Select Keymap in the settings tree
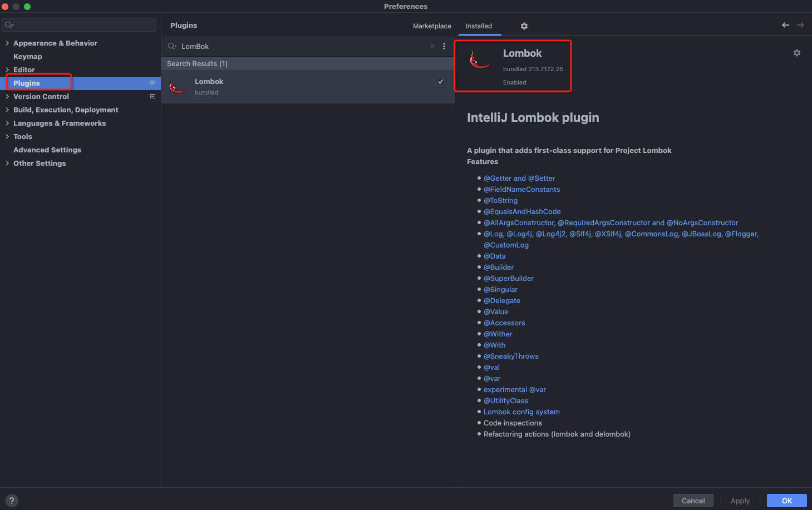Image resolution: width=812 pixels, height=510 pixels. pyautogui.click(x=28, y=56)
